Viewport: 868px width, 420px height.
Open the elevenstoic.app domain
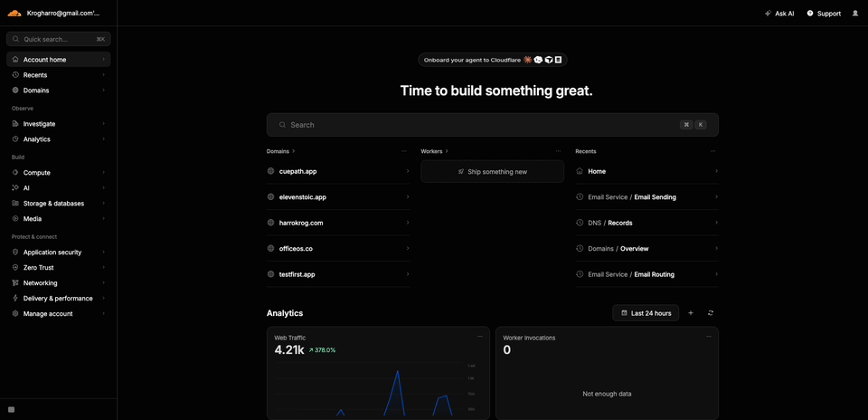pos(338,196)
